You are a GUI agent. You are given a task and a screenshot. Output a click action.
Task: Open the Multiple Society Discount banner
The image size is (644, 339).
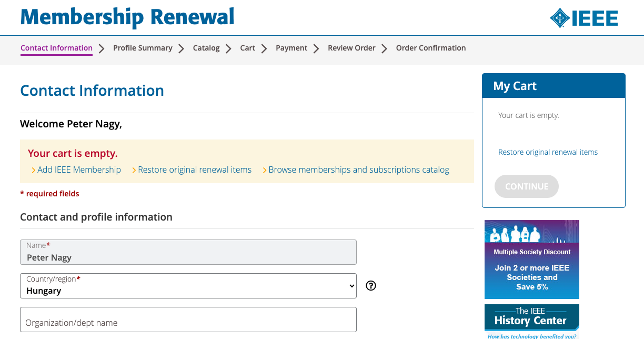532,260
